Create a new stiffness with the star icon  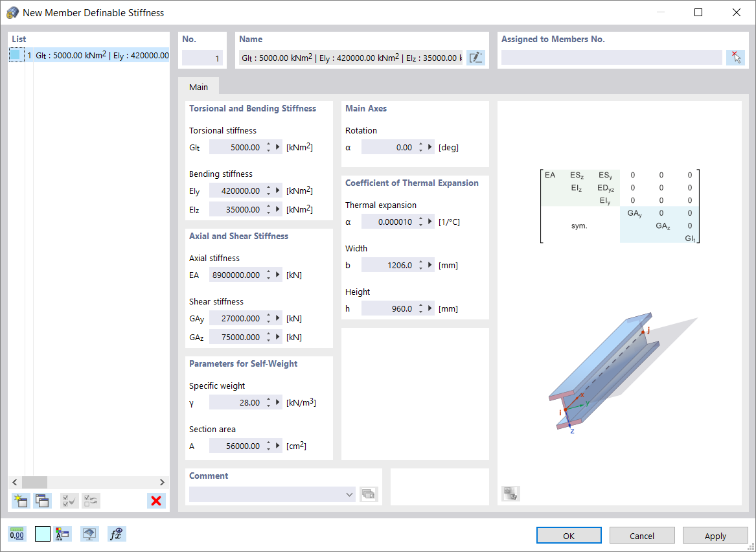[x=21, y=501]
